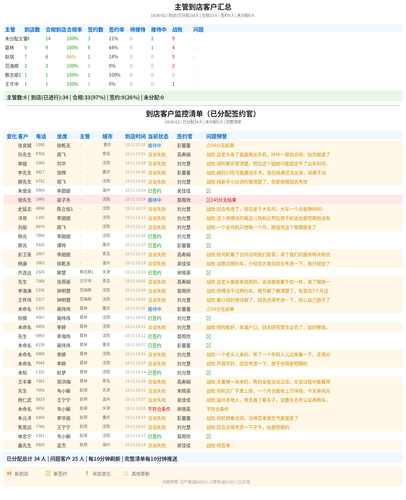
Task: Click the green check icon in row 1335
Action: pyautogui.click(x=208, y=373)
